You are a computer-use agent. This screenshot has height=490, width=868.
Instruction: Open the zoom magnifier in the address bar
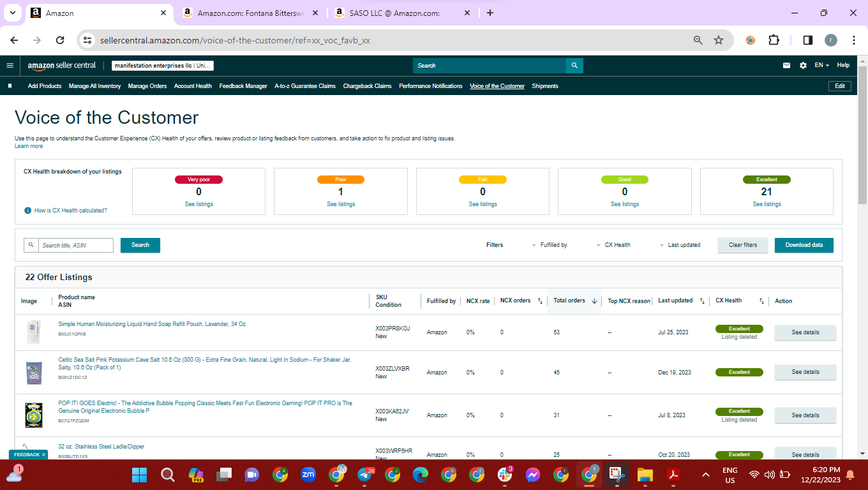click(698, 40)
